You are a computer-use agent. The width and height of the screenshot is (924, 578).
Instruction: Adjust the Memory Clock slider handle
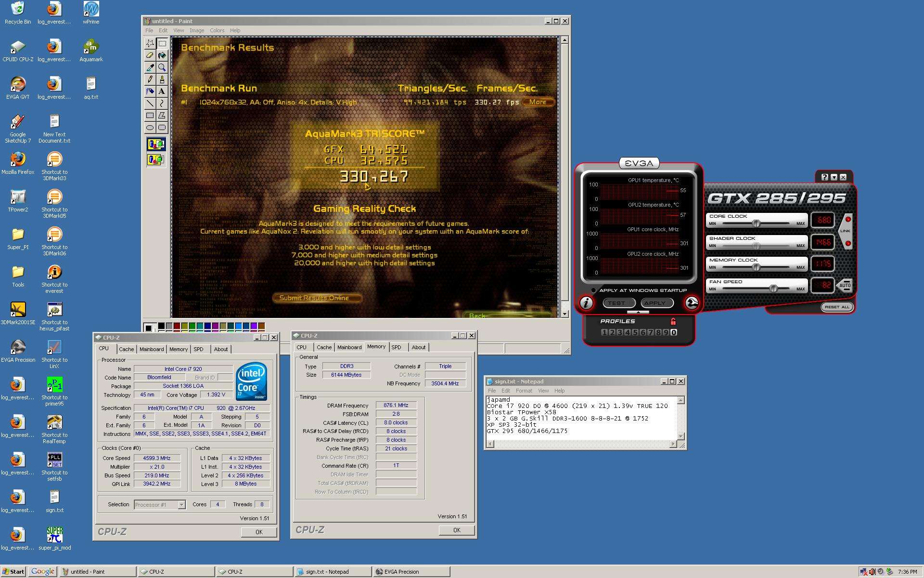coord(756,267)
